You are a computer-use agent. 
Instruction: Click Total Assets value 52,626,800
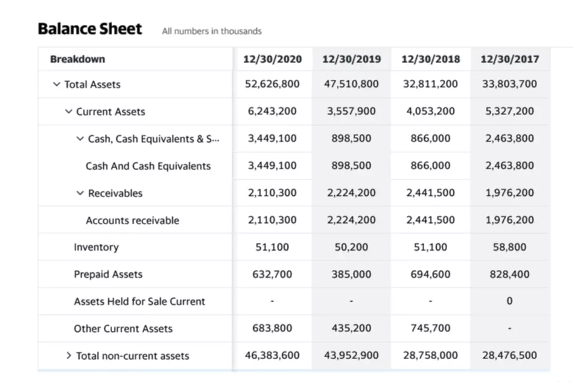click(x=273, y=84)
